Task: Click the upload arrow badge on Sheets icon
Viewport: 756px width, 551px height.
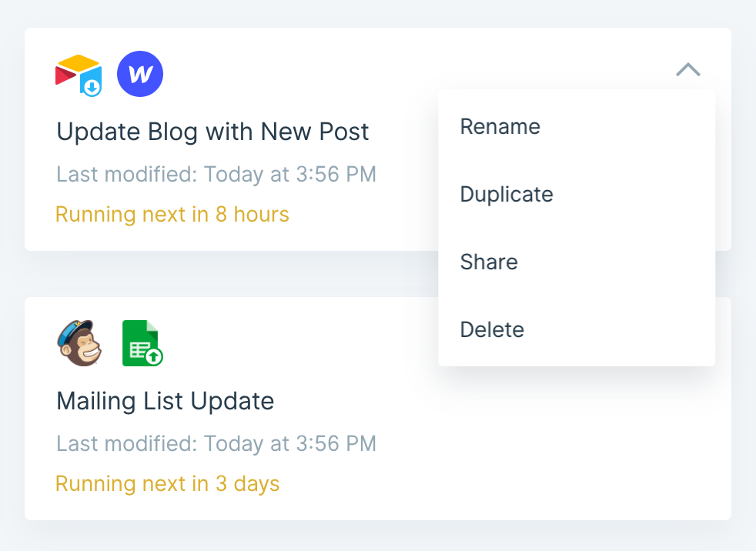Action: 154,356
